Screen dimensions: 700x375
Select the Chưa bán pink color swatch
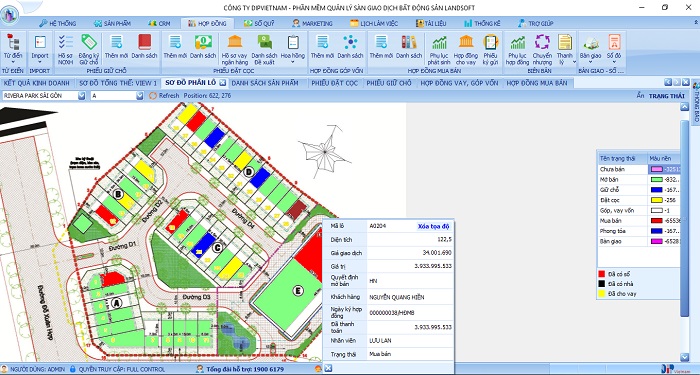tap(656, 169)
